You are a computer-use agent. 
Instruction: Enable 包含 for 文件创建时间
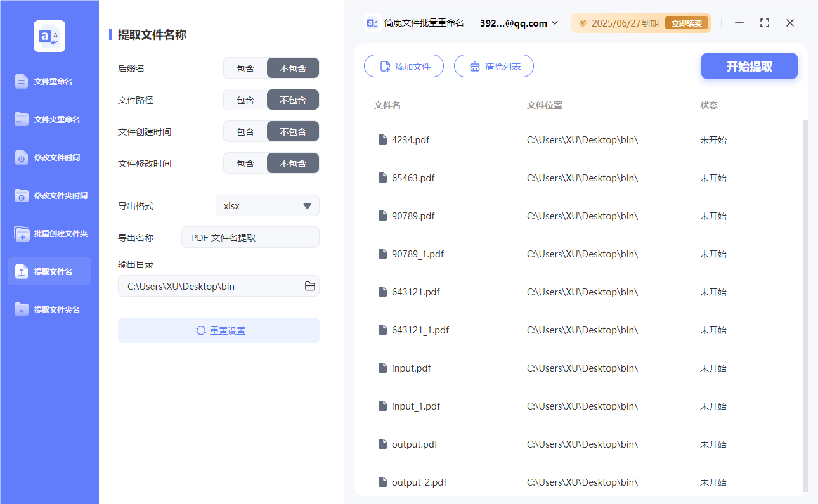tap(245, 131)
